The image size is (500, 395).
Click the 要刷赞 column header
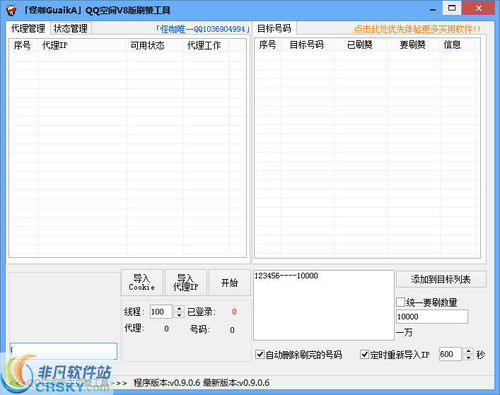click(414, 45)
